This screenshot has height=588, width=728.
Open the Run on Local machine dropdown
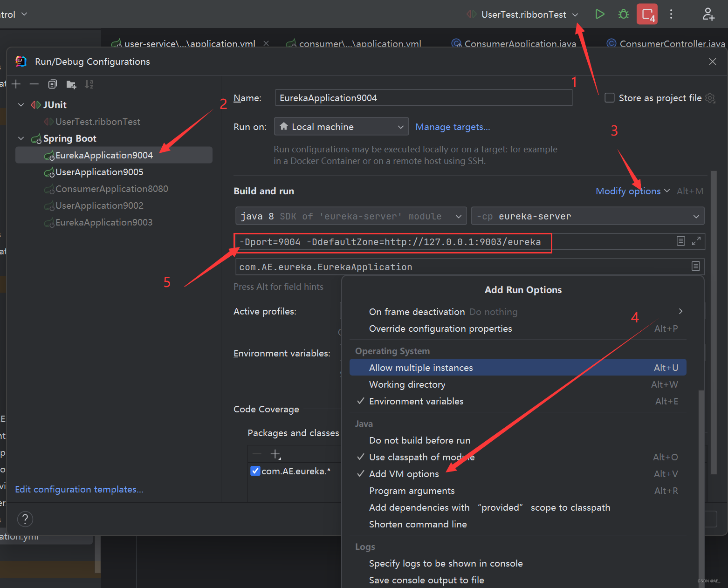(341, 127)
